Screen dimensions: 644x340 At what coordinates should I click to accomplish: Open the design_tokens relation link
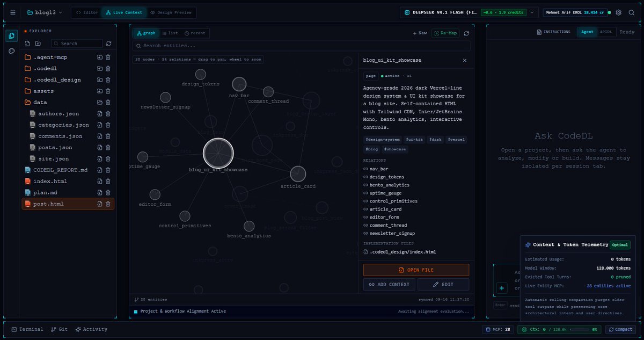[387, 177]
